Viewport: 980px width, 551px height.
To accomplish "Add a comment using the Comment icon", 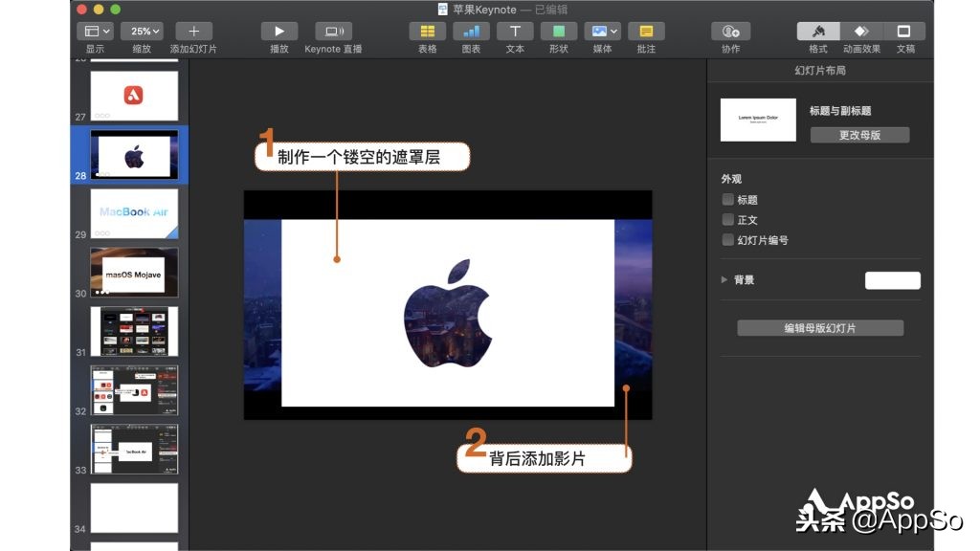I will pos(645,31).
